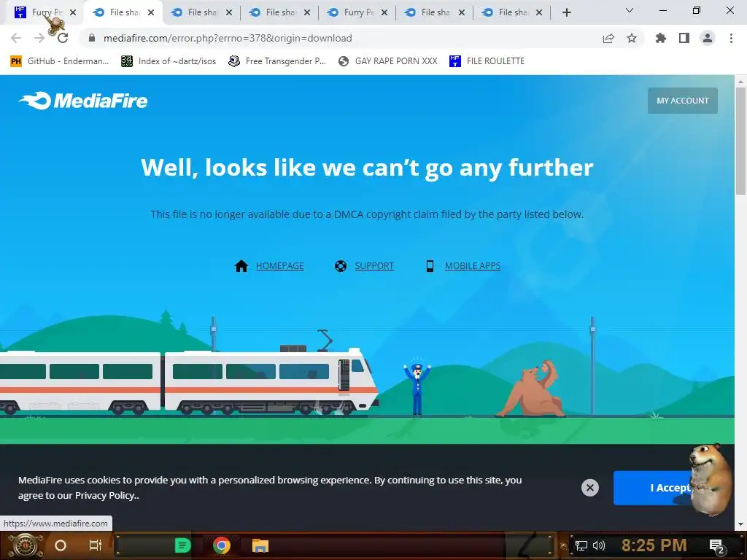Close the first Furry tab

point(73,12)
